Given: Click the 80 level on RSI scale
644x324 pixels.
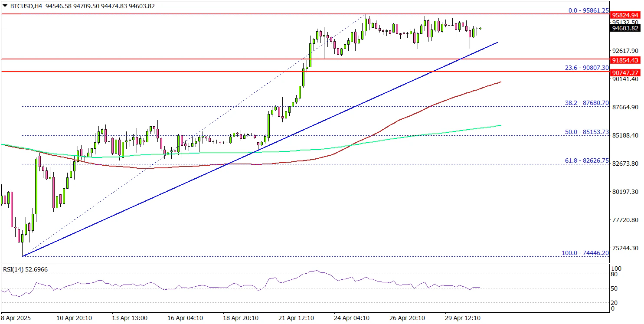Looking at the screenshot, I should (x=614, y=274).
